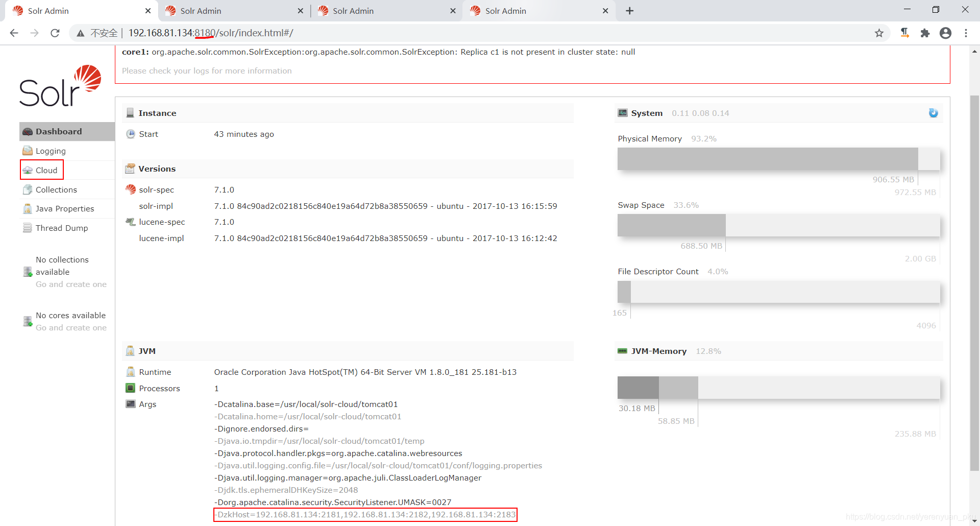
Task: Click the Solr logo
Action: 60,85
